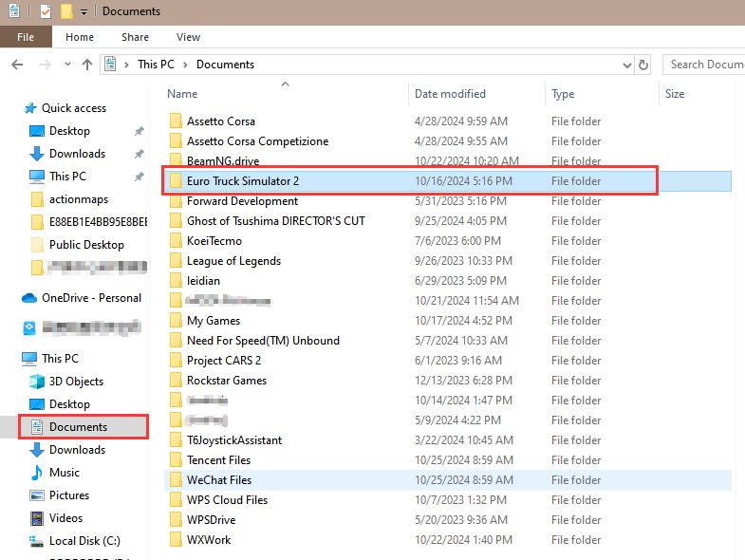The width and height of the screenshot is (745, 560).
Task: Go up one level with Up arrow
Action: click(87, 65)
